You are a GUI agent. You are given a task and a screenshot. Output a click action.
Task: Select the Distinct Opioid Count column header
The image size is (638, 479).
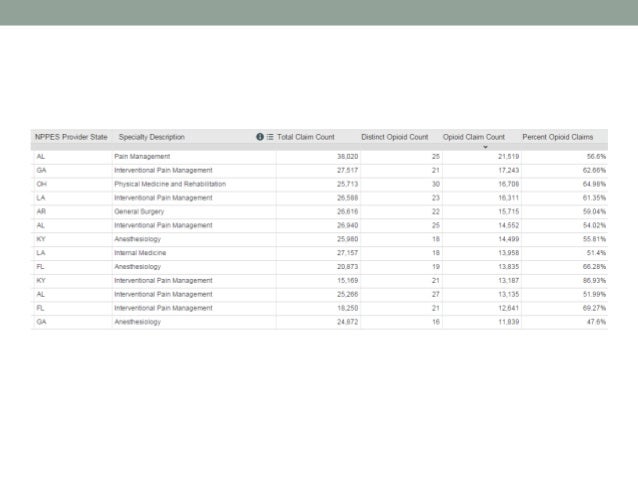tap(394, 137)
